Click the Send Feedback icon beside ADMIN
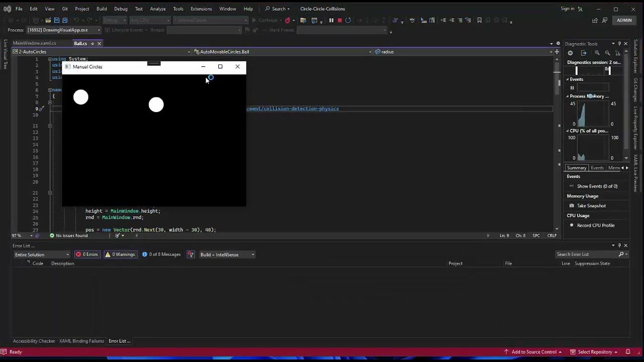644x362 pixels. tap(605, 21)
